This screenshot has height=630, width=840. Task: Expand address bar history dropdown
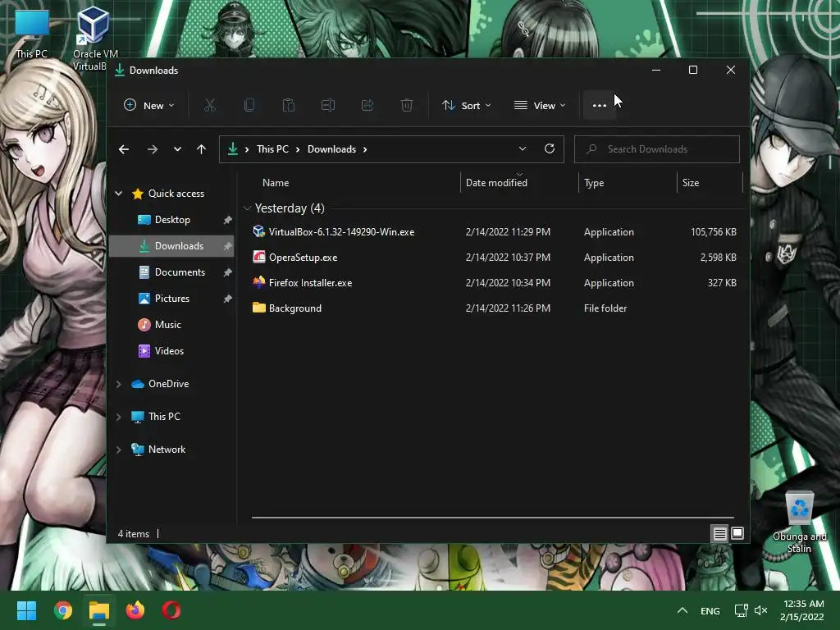click(523, 149)
